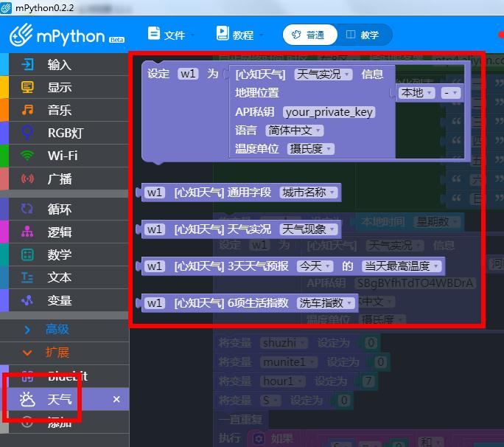Open the 今天 day dropdown
Viewport: 504px width, 447px height.
(315, 266)
